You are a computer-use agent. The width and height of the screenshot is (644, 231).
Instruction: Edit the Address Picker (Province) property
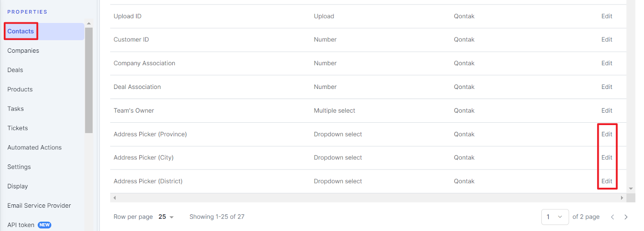607,134
